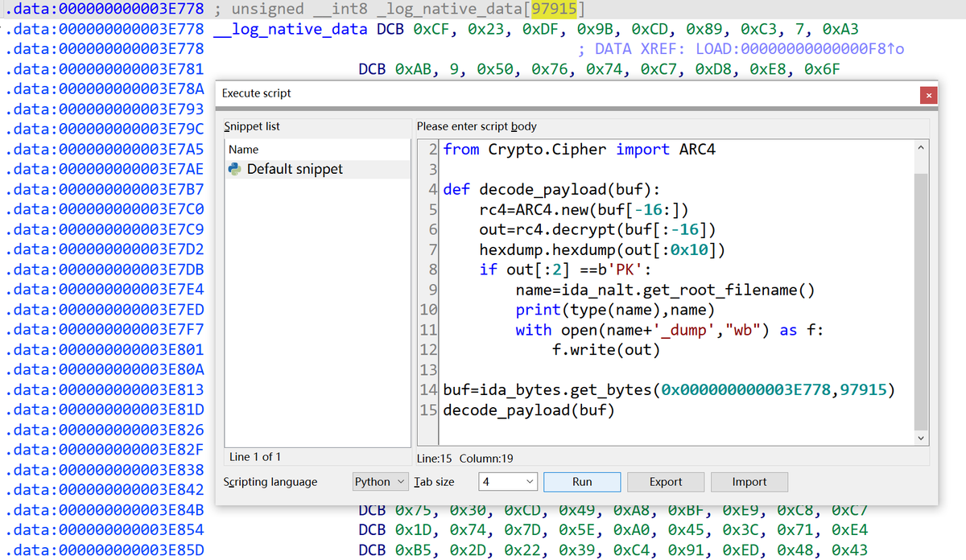Image resolution: width=966 pixels, height=560 pixels.
Task: Click the 'with open(name+'_dump',"wb") as f:' line
Action: [x=670, y=330]
